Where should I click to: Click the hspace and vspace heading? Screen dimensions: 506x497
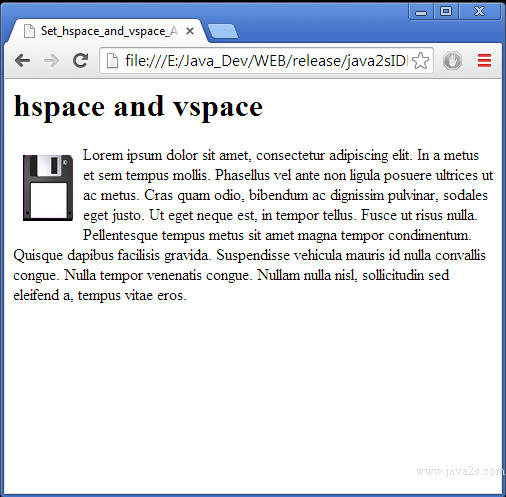click(138, 107)
